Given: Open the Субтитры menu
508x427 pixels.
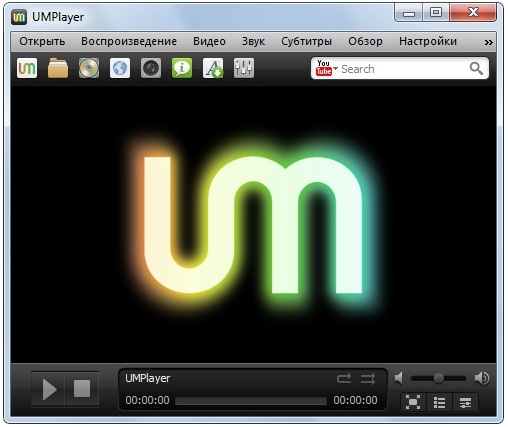Looking at the screenshot, I should (x=306, y=41).
